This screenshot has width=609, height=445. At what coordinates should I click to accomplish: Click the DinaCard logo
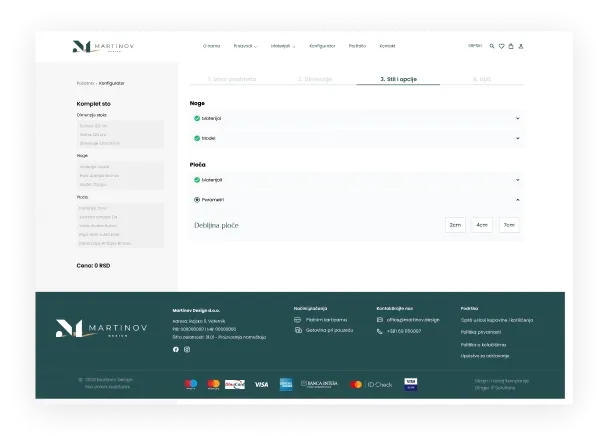click(x=235, y=384)
